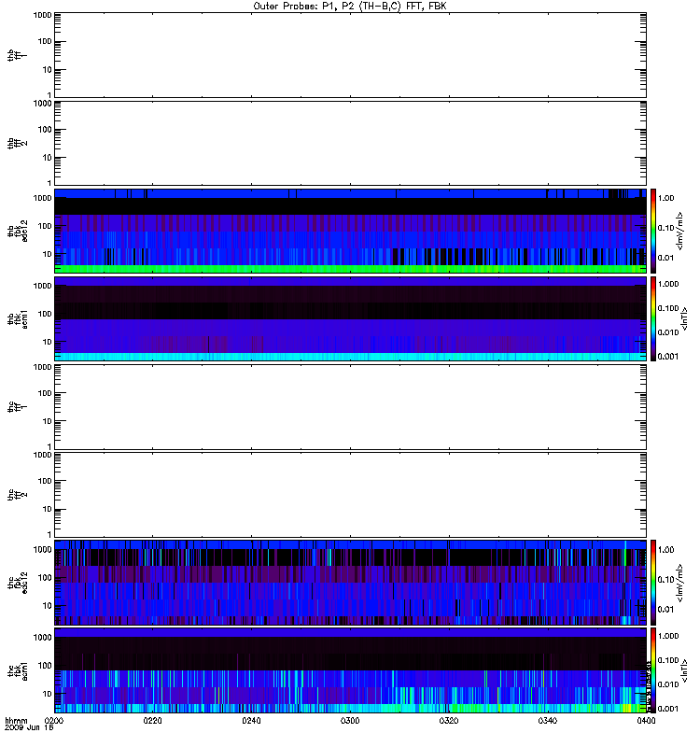This screenshot has width=700, height=747.
Task: Click the thc edc12 spectrogram panel
Action: [x=350, y=582]
